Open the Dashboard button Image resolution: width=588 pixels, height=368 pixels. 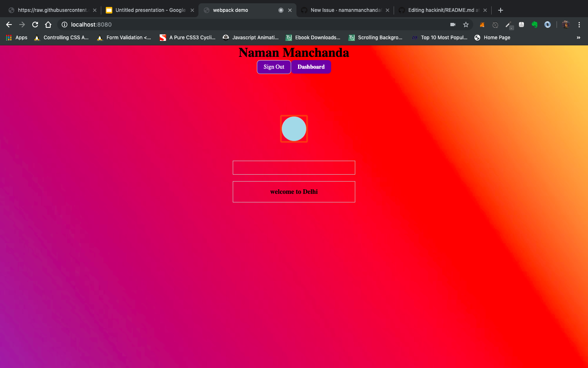(x=311, y=67)
